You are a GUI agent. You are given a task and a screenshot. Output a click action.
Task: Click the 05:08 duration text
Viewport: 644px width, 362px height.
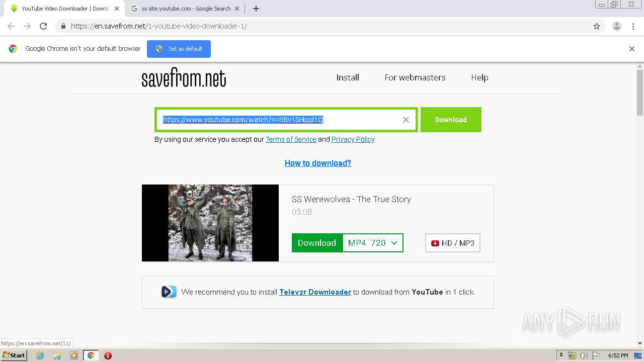click(302, 212)
